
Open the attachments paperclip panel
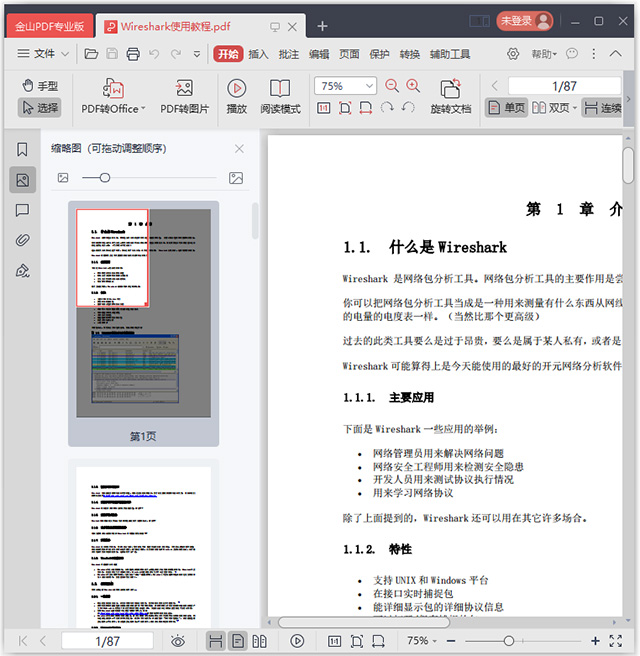tap(22, 240)
